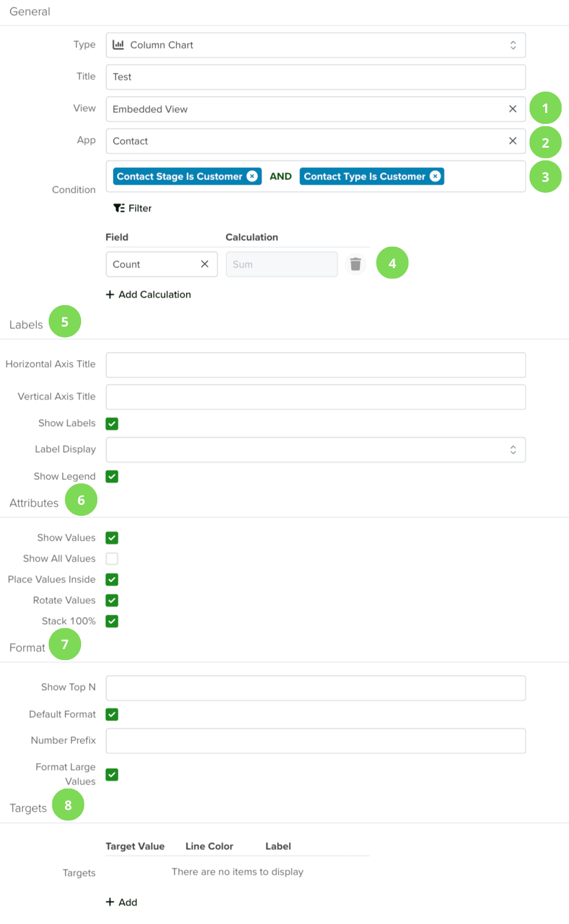The height and width of the screenshot is (924, 569).
Task: Click the Label column header in Targets
Action: click(x=278, y=846)
